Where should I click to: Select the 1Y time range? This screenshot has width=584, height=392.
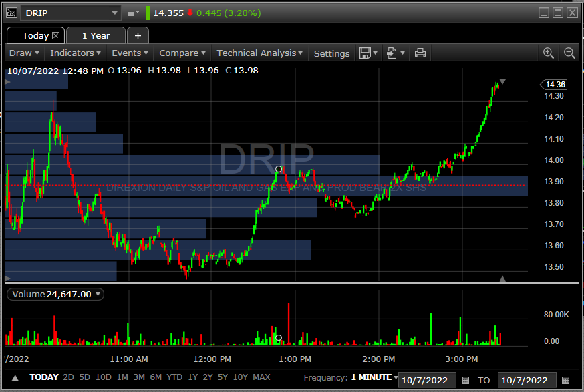point(192,377)
